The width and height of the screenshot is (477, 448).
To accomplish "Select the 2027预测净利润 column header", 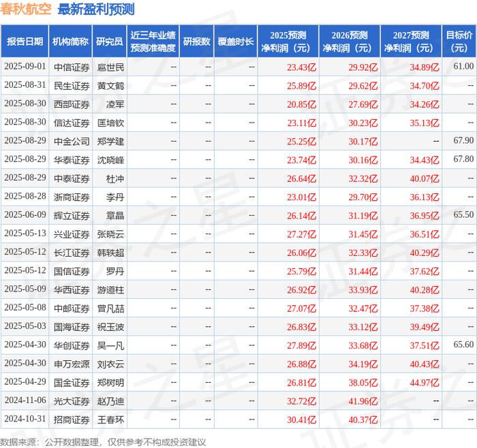I will tap(411, 42).
